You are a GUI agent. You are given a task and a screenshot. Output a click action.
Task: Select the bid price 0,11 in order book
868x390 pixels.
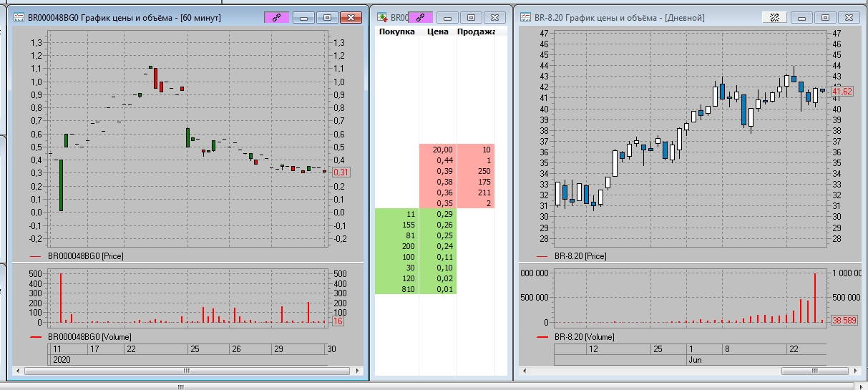pyautogui.click(x=438, y=257)
